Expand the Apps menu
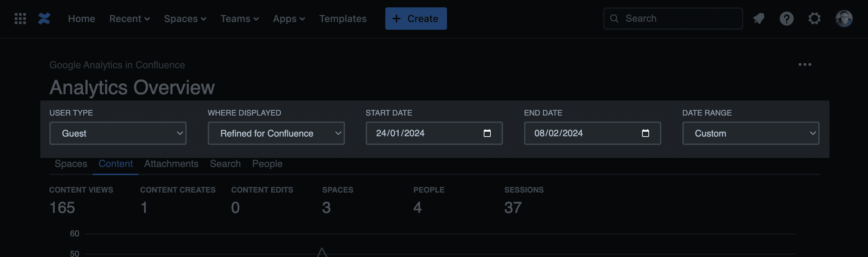Screen dimensions: 868x257 click(289, 19)
